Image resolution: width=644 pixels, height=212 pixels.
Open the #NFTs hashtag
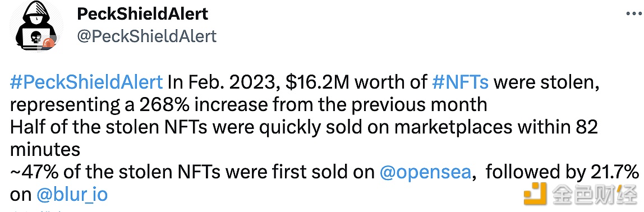pos(461,82)
